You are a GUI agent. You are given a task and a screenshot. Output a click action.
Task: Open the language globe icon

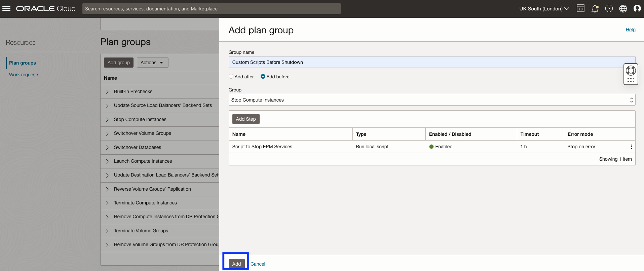pos(623,9)
